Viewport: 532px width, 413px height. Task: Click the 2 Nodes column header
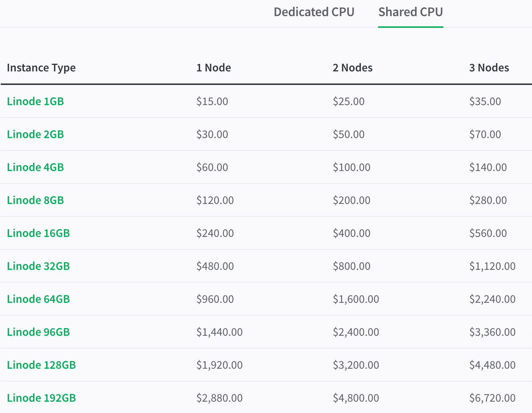coord(352,68)
